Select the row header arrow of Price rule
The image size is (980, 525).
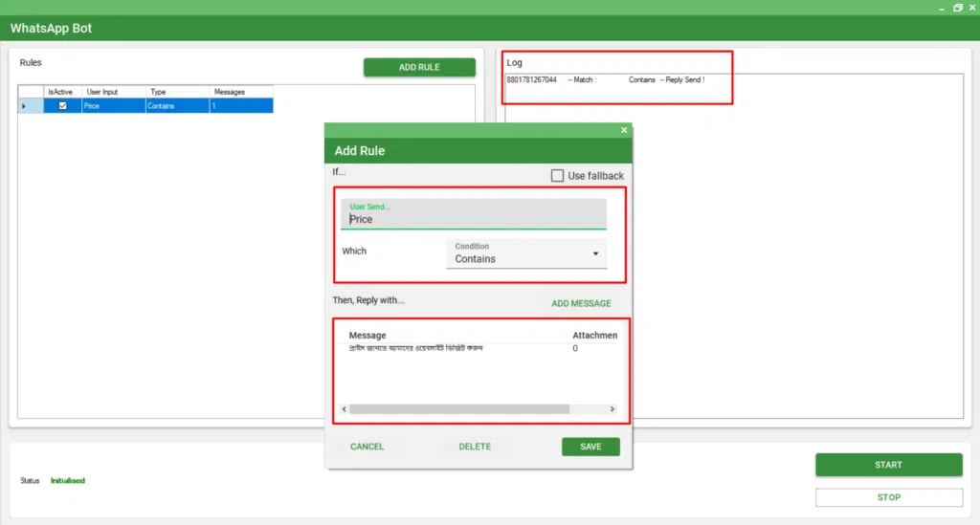click(x=31, y=106)
